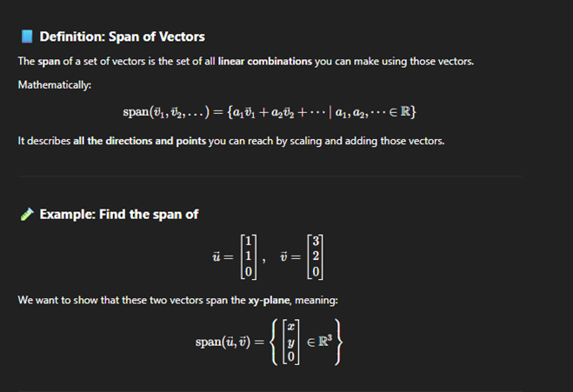Click the 'Mathematically:' line
The image size is (573, 392).
55,85
